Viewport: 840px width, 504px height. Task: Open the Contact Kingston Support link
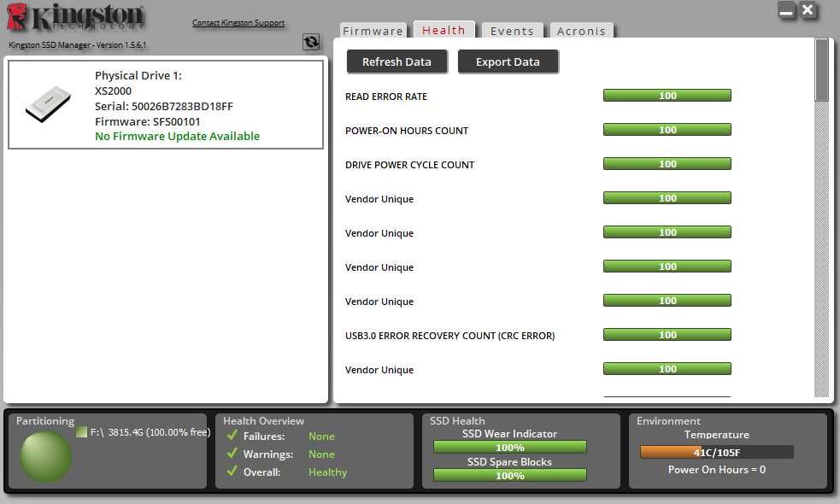[x=238, y=22]
